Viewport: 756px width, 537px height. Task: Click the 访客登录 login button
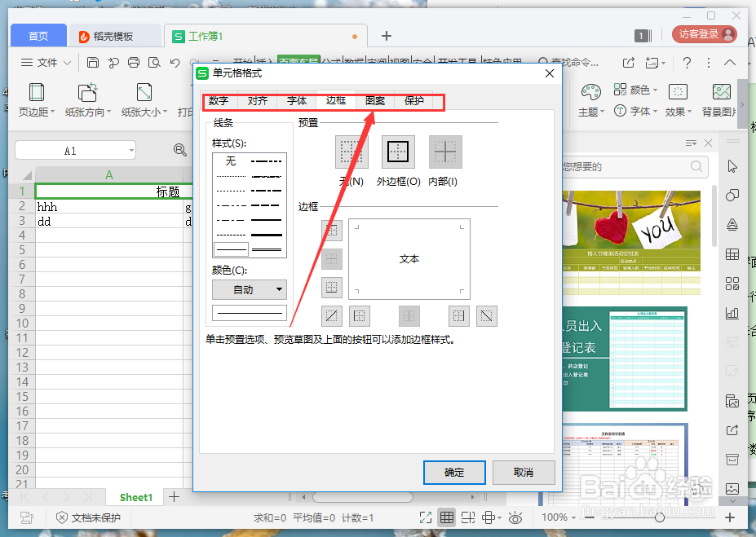tap(705, 34)
